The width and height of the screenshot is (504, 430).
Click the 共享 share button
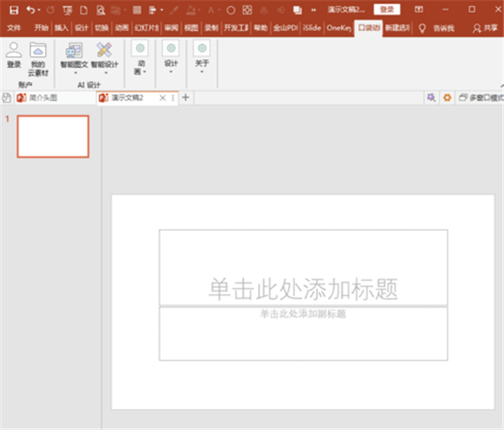(485, 28)
